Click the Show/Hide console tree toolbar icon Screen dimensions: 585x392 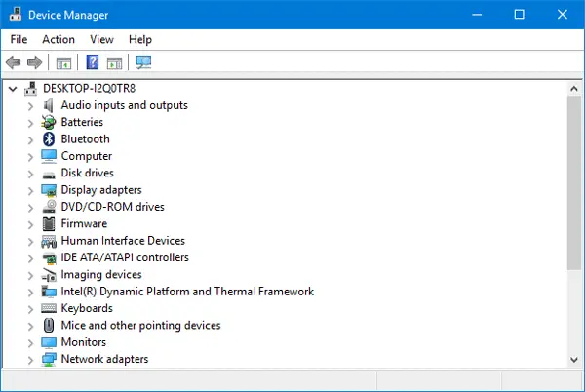63,63
